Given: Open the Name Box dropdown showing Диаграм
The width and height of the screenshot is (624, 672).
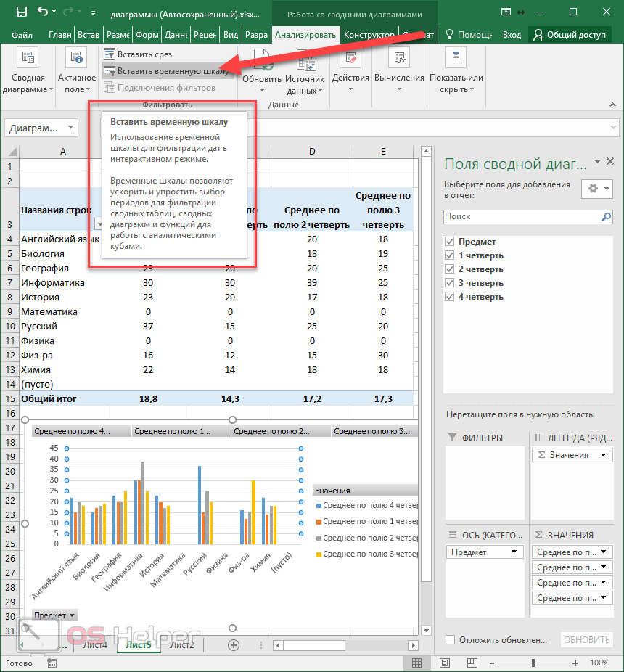Looking at the screenshot, I should (x=71, y=128).
